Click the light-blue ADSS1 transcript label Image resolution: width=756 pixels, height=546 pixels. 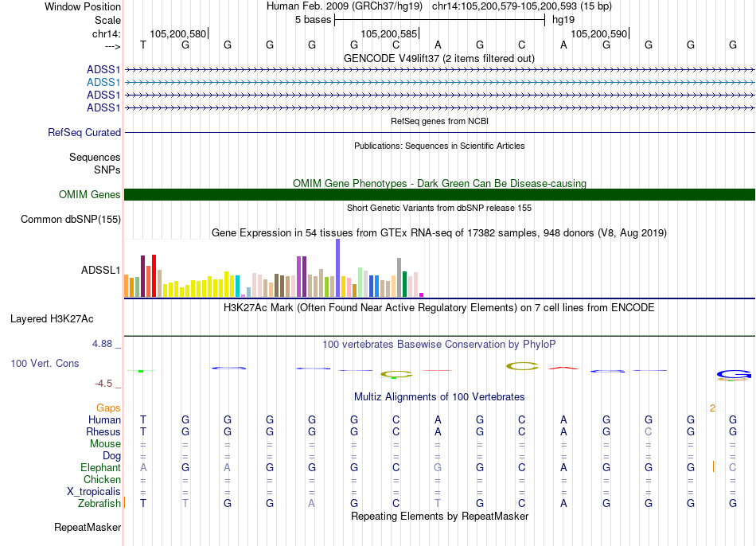click(103, 82)
